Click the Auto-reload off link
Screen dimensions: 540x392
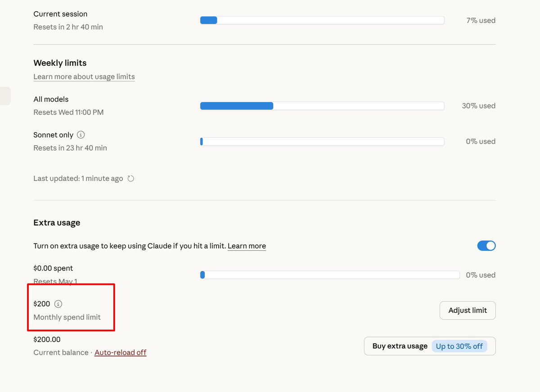pyautogui.click(x=120, y=352)
